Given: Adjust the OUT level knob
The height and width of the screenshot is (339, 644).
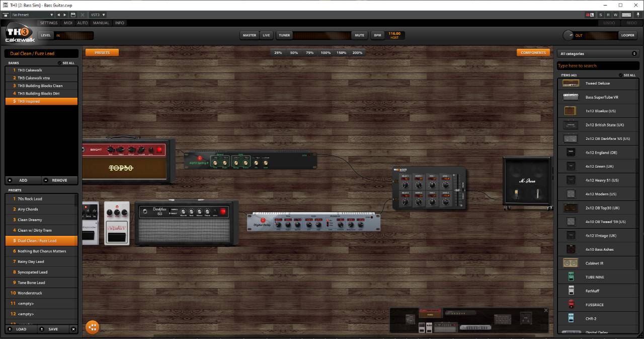Looking at the screenshot, I should 568,35.
